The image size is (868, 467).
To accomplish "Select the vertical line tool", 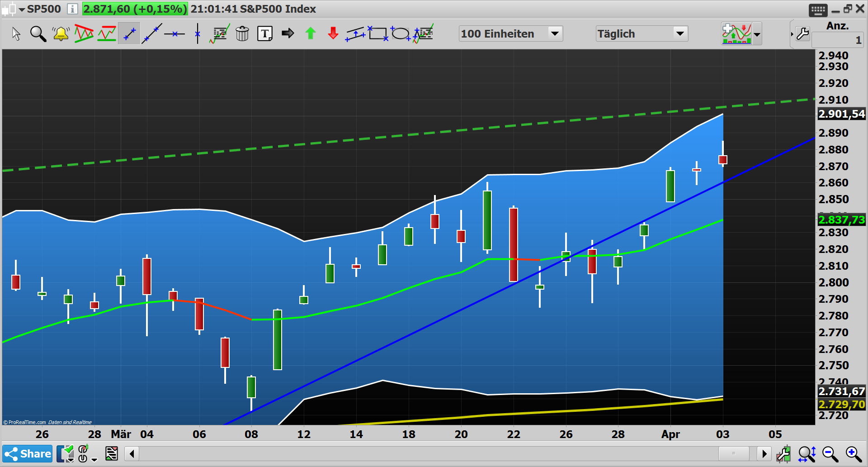I will [198, 34].
